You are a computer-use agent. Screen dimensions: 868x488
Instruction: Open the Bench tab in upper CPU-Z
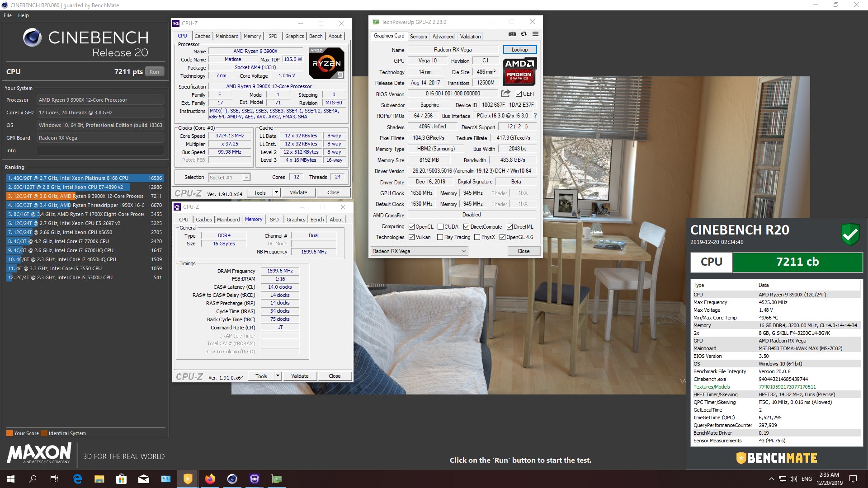tap(316, 36)
